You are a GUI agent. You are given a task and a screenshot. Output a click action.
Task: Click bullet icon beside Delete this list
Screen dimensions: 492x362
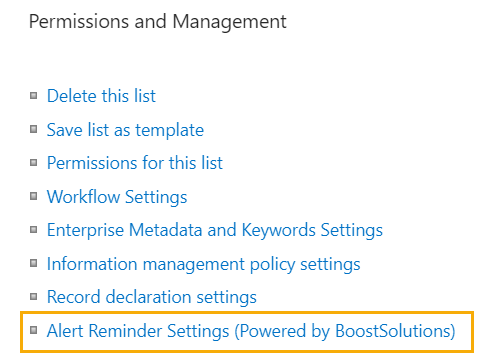coord(33,96)
